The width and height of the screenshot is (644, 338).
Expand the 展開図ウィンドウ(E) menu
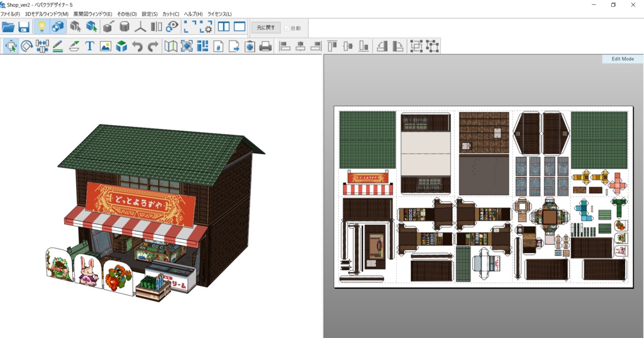[92, 14]
